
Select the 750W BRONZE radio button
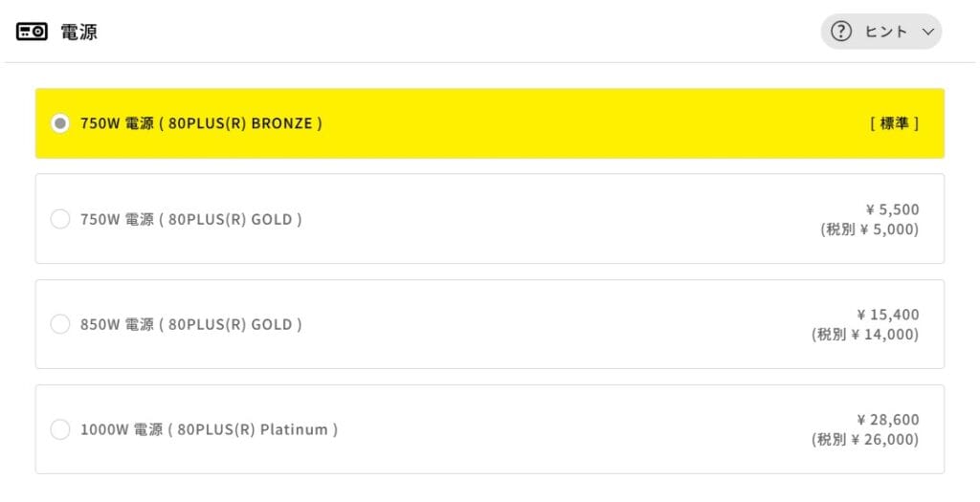[x=60, y=123]
